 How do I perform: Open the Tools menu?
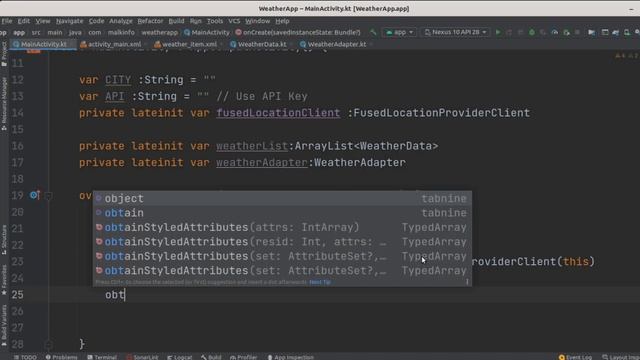pyautogui.click(x=215, y=21)
